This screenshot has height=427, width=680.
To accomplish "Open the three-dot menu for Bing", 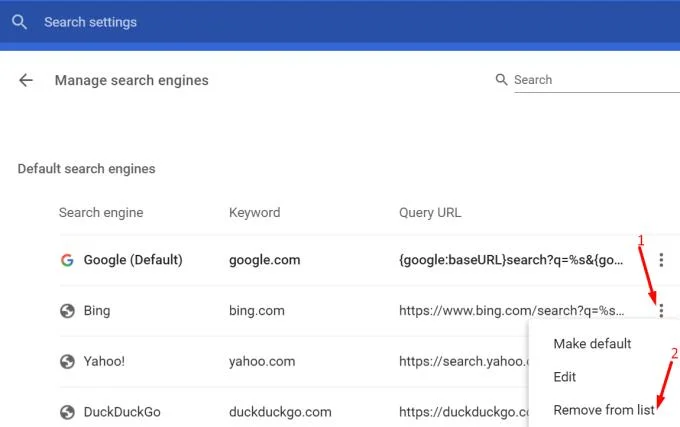I will point(661,310).
